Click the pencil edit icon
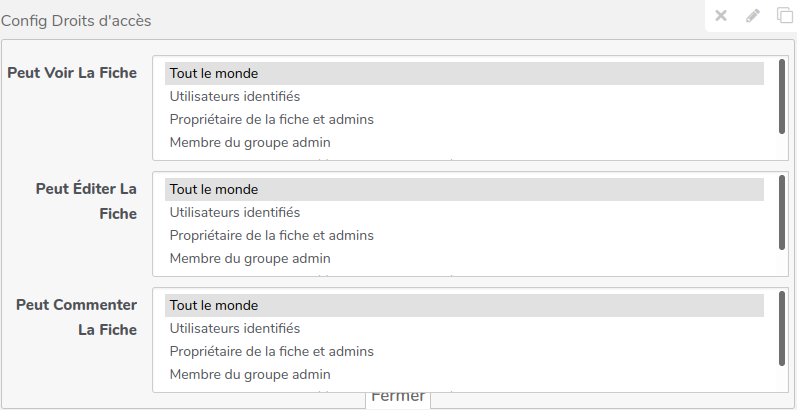The image size is (797, 410). click(x=753, y=16)
